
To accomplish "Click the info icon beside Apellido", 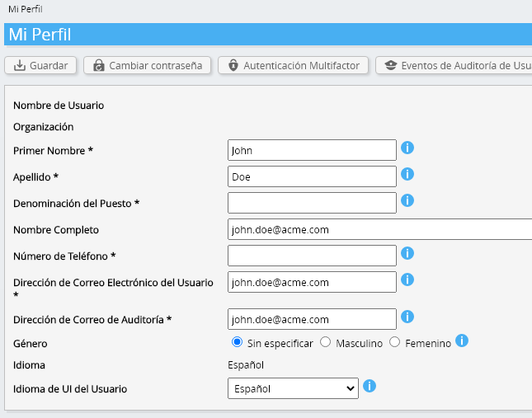I will tap(407, 174).
